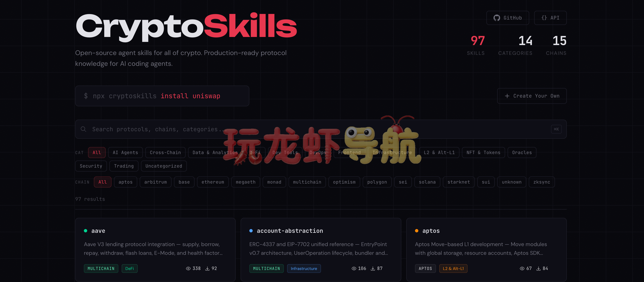This screenshot has width=644, height=282.
Task: Click download icon on account-abstraction card
Action: 373,269
